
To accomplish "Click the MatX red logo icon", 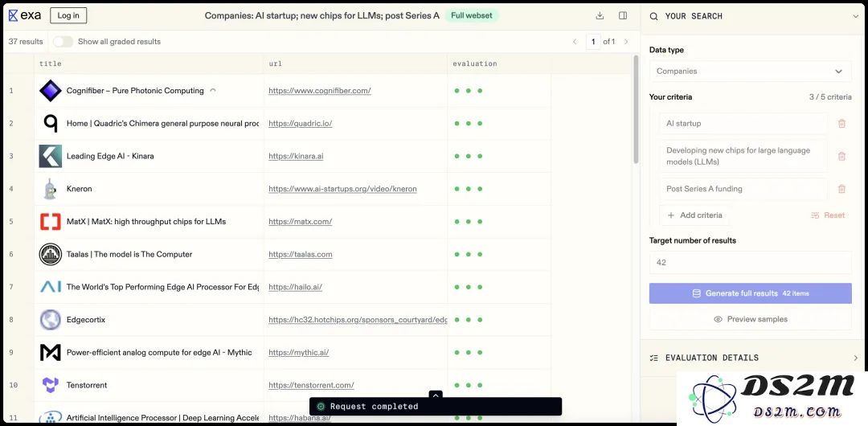I will pyautogui.click(x=51, y=222).
